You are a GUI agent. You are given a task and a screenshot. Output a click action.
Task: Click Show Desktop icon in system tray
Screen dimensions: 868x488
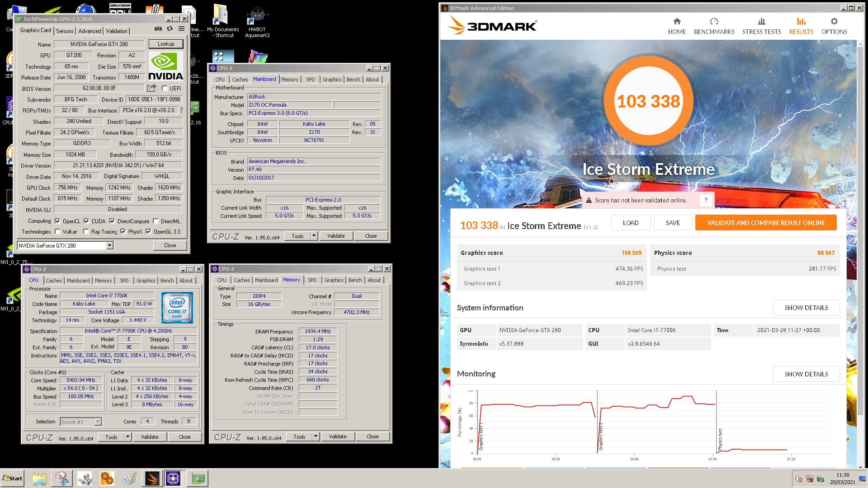862,479
